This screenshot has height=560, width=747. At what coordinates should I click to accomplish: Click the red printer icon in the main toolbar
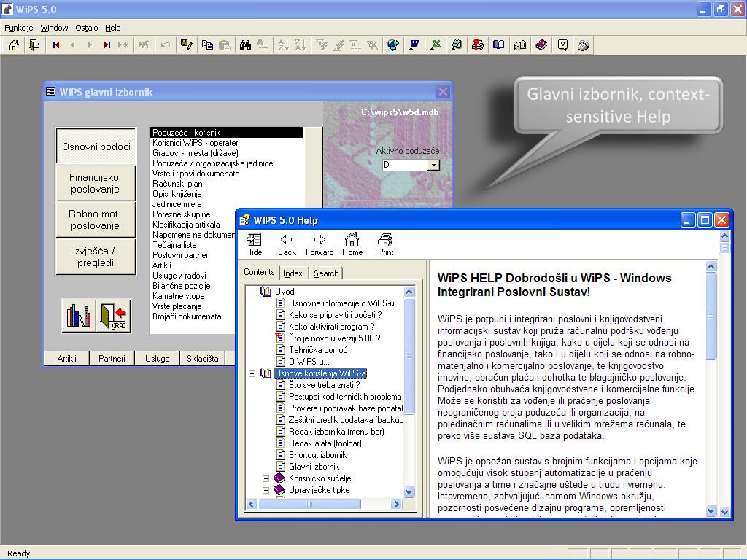[477, 45]
